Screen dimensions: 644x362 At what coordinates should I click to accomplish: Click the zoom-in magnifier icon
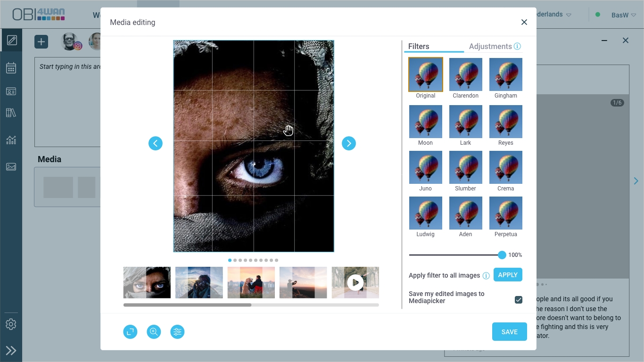(x=154, y=332)
